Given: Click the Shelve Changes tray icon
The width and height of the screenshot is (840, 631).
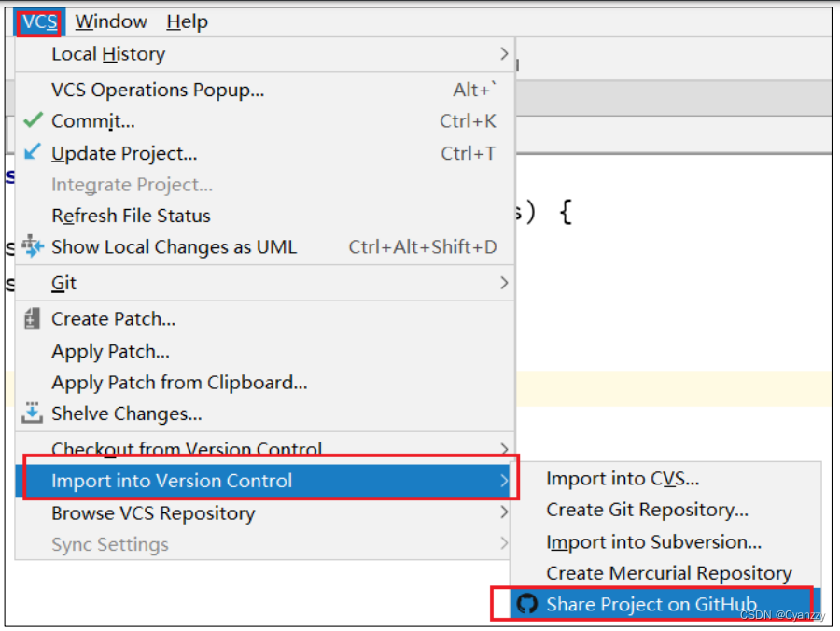Looking at the screenshot, I should 32,413.
